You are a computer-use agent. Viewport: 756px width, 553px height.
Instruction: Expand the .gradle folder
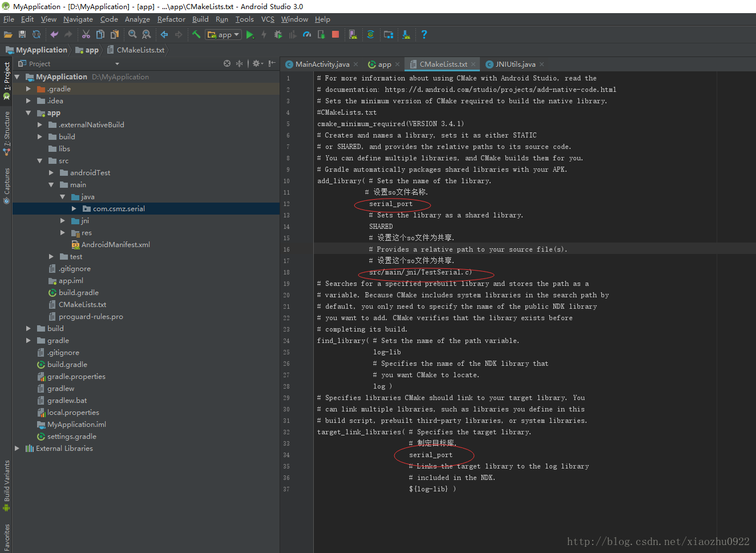29,88
